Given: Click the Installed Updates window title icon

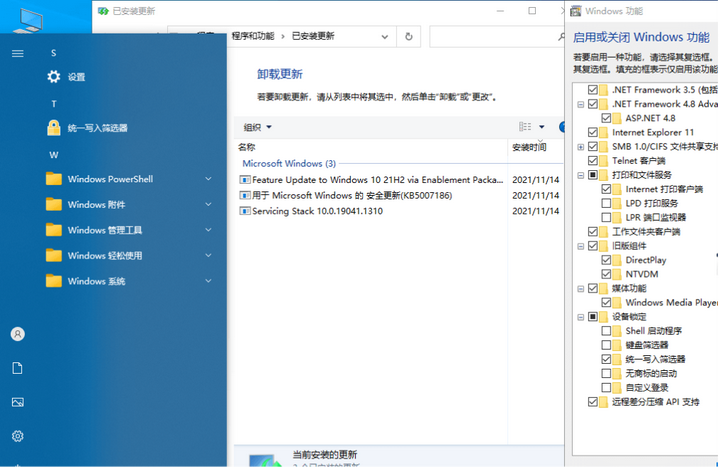Looking at the screenshot, I should [x=103, y=11].
